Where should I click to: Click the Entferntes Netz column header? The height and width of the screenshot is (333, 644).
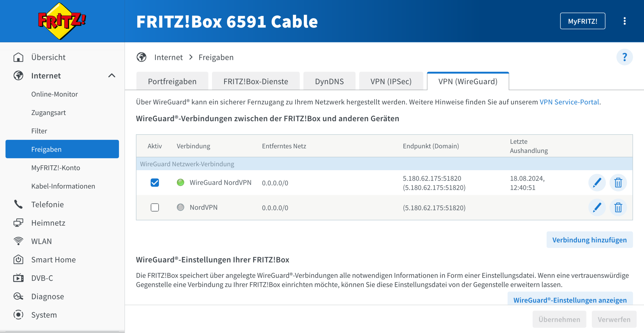point(284,146)
